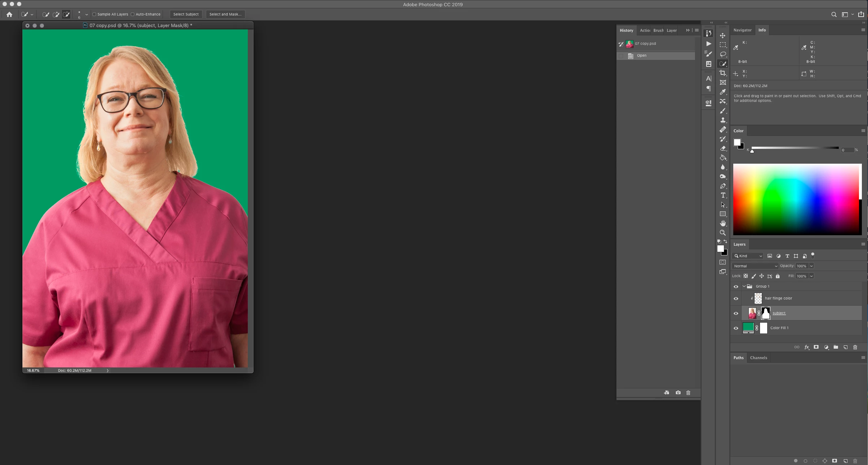Select the Hand tool

point(723,223)
